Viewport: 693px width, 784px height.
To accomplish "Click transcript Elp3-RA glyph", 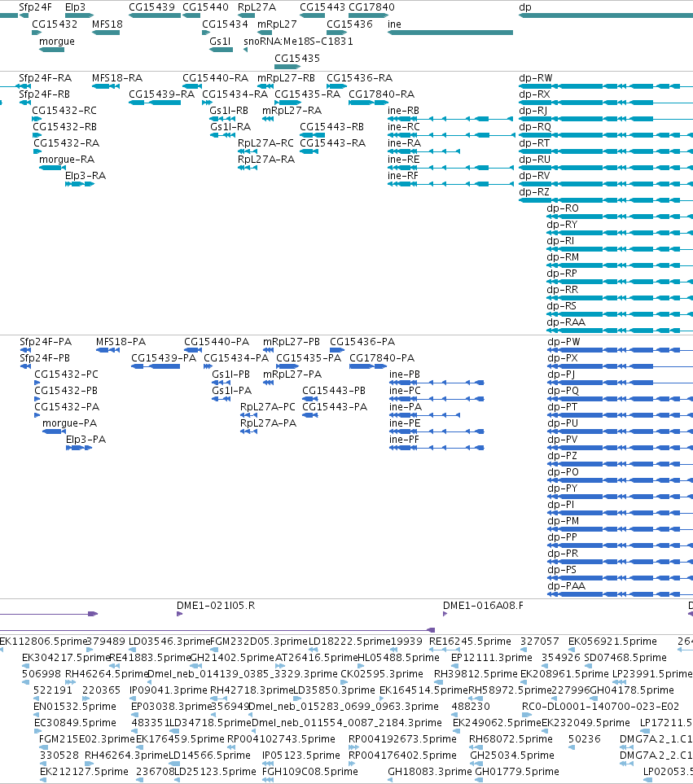I will [80, 184].
